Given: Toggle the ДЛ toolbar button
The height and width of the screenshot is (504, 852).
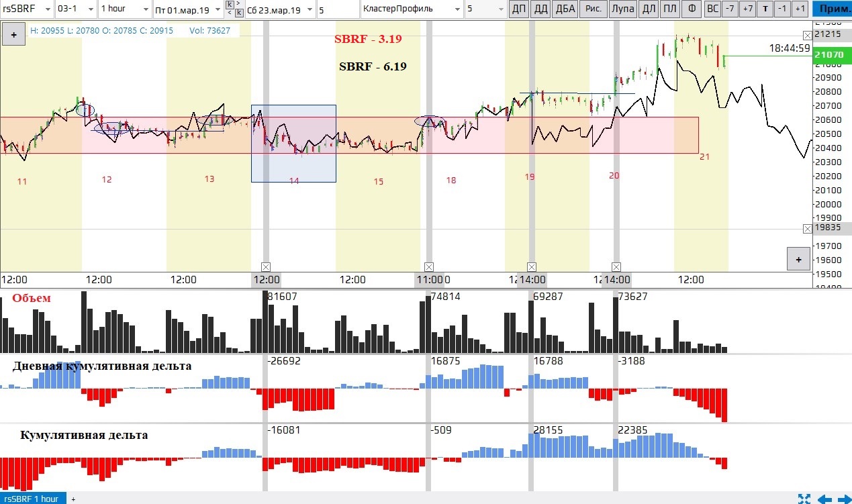Looking at the screenshot, I should pyautogui.click(x=648, y=9).
